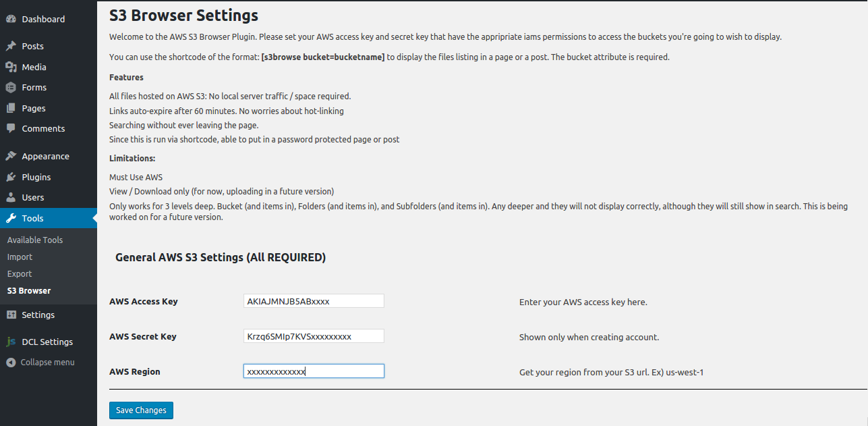Click the Posts pushpin icon

tap(11, 47)
